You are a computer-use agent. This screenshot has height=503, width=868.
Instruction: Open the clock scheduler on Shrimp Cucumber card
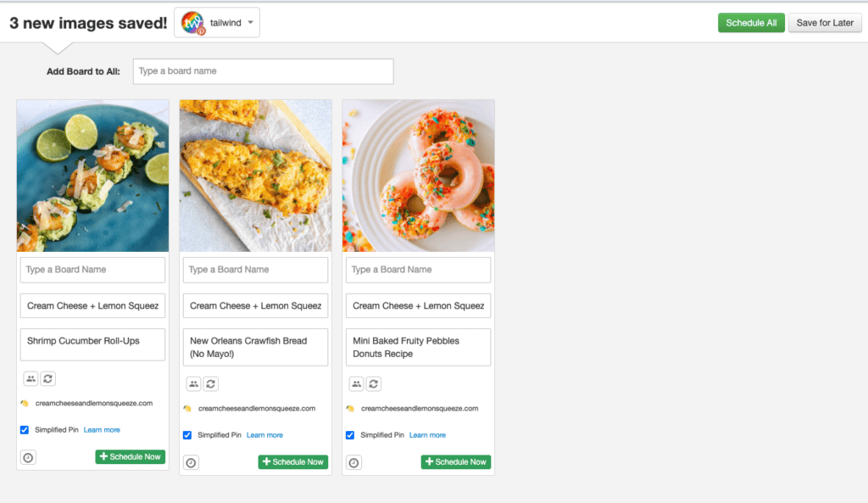point(28,457)
